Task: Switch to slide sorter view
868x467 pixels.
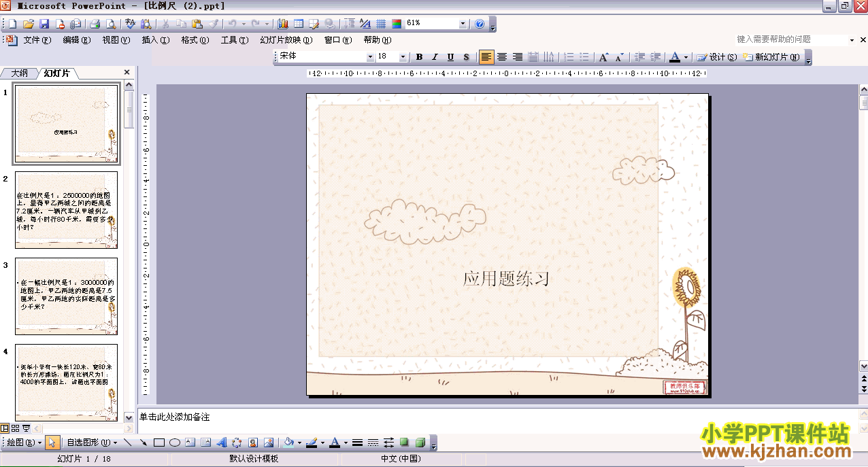Action: point(15,428)
